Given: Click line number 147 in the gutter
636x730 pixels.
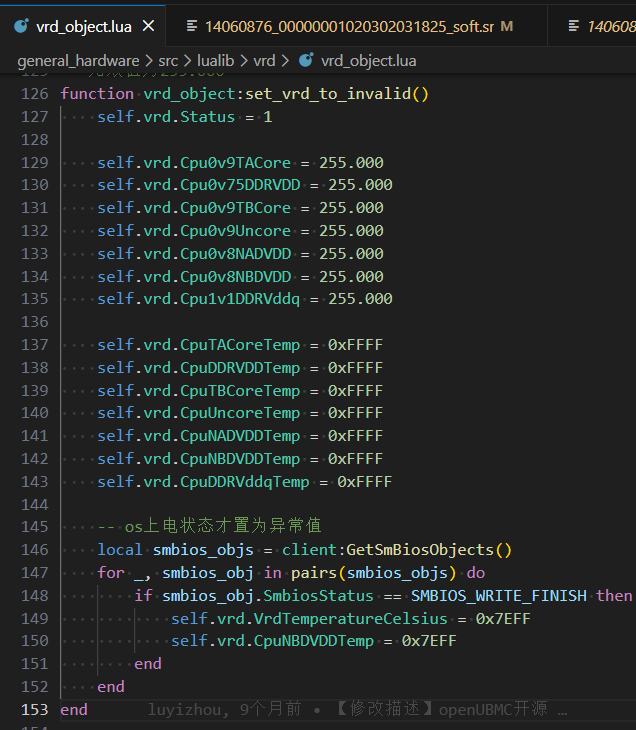Looking at the screenshot, I should [34, 572].
